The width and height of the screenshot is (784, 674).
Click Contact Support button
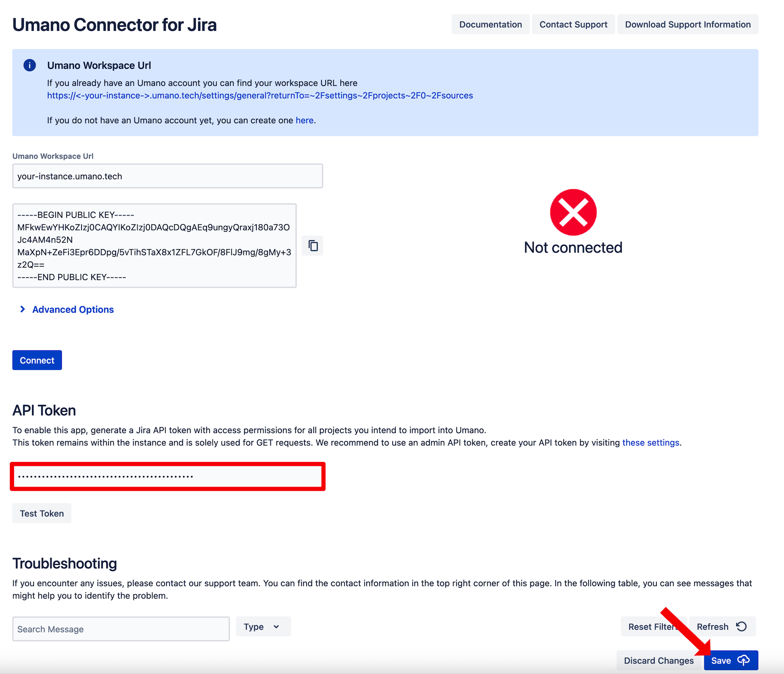click(573, 24)
